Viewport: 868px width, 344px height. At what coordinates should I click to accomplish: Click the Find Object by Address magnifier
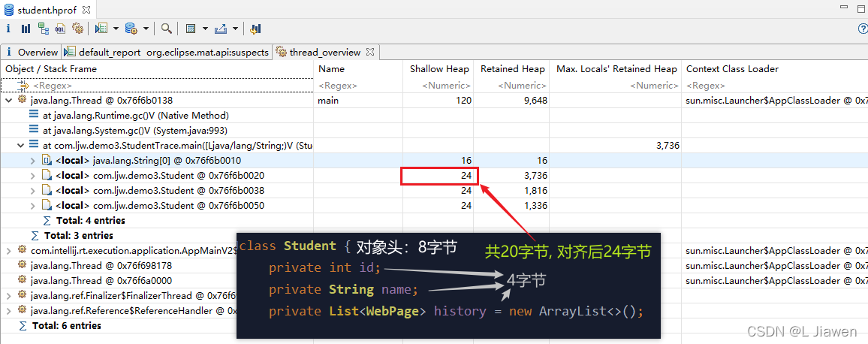pos(166,29)
